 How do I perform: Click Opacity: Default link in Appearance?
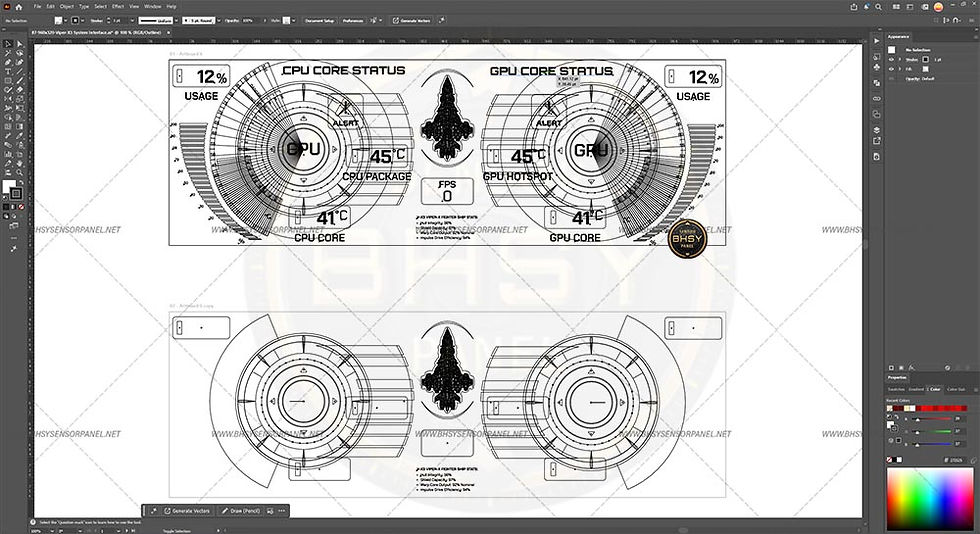coord(920,79)
